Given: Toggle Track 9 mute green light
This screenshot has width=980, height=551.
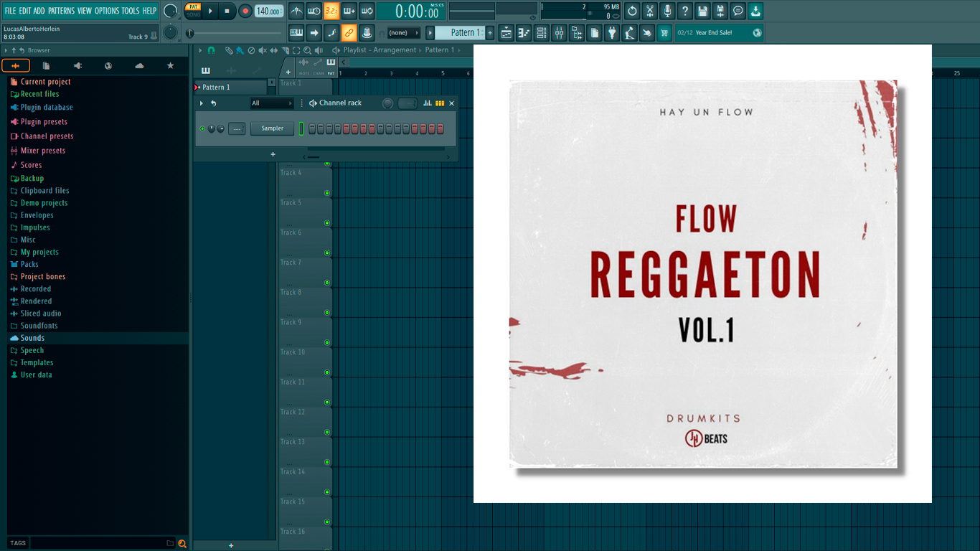Looking at the screenshot, I should [x=327, y=342].
